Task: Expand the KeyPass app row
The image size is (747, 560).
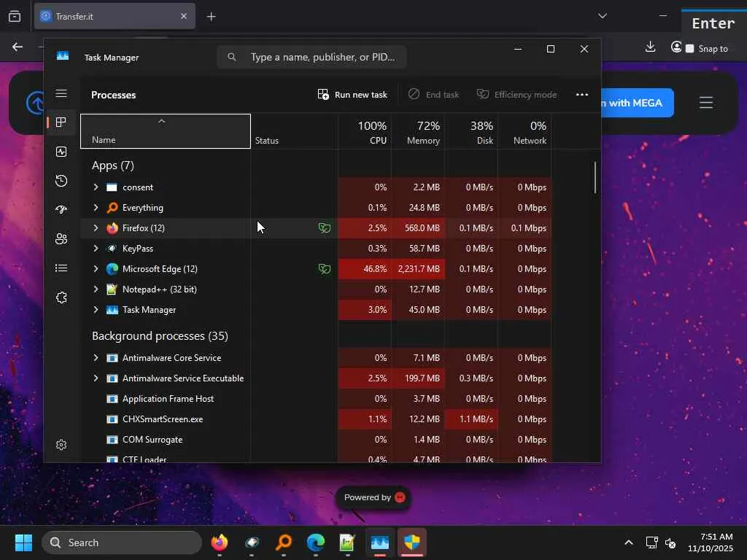Action: click(x=96, y=249)
